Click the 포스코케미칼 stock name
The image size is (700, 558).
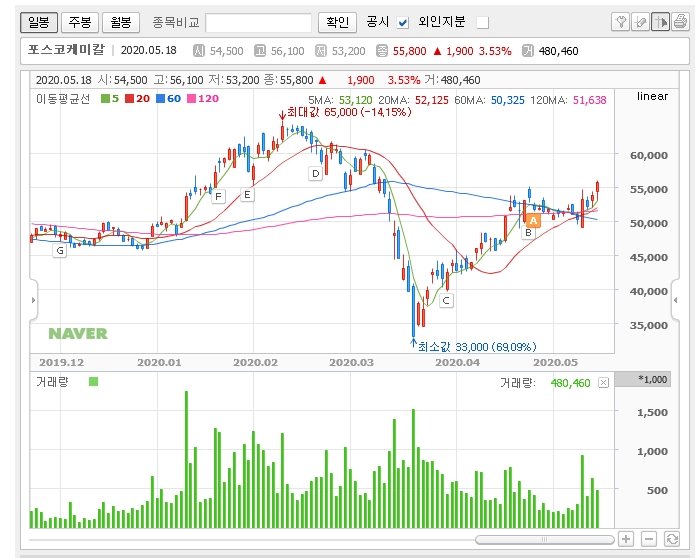66,50
